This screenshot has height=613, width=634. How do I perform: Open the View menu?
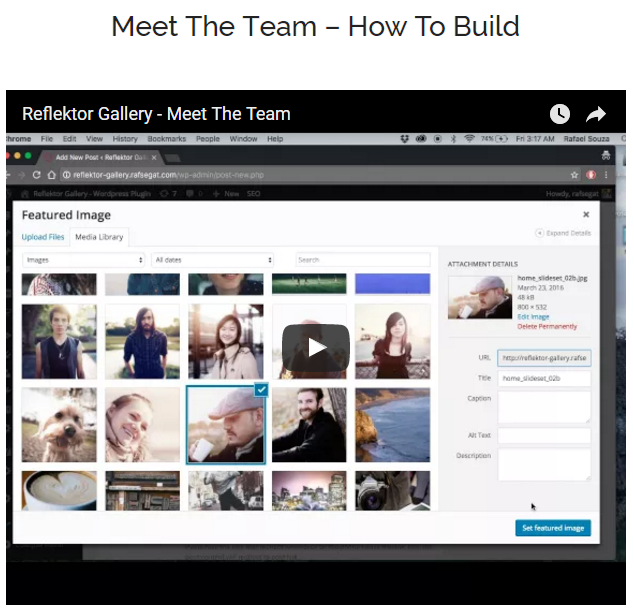click(94, 139)
